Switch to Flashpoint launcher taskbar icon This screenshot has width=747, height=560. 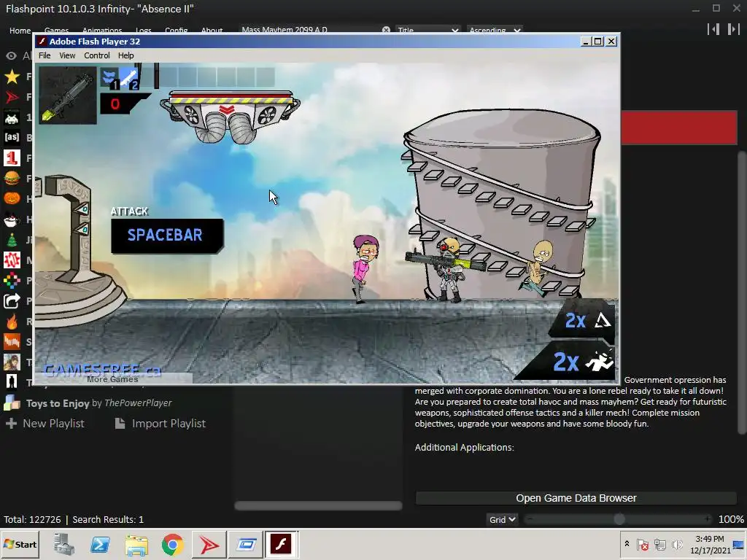coord(209,544)
